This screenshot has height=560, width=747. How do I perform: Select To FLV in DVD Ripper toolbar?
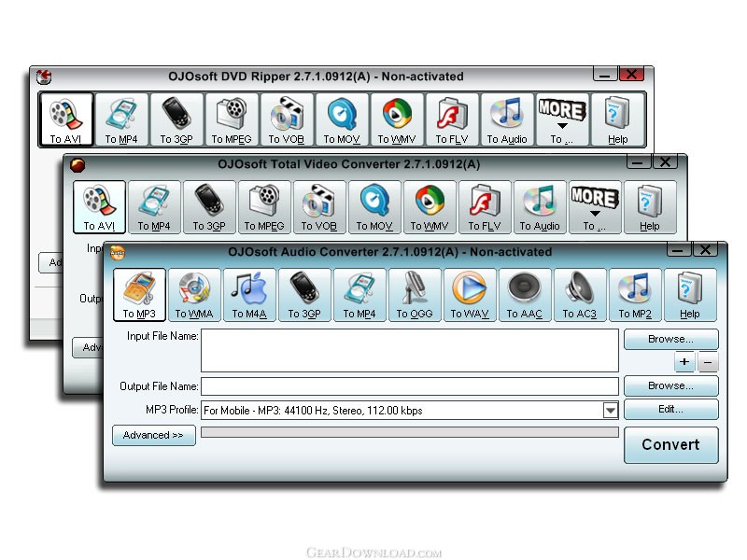pos(452,119)
